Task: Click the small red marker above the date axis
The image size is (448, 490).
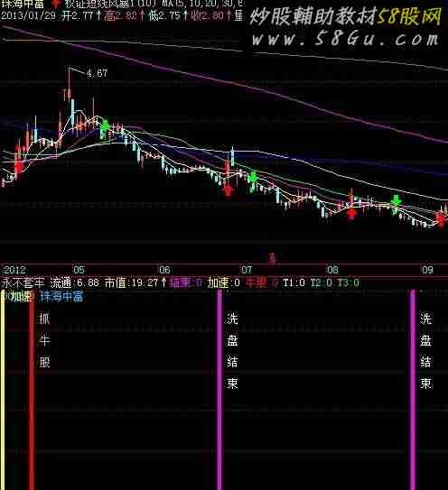Action: (272, 258)
